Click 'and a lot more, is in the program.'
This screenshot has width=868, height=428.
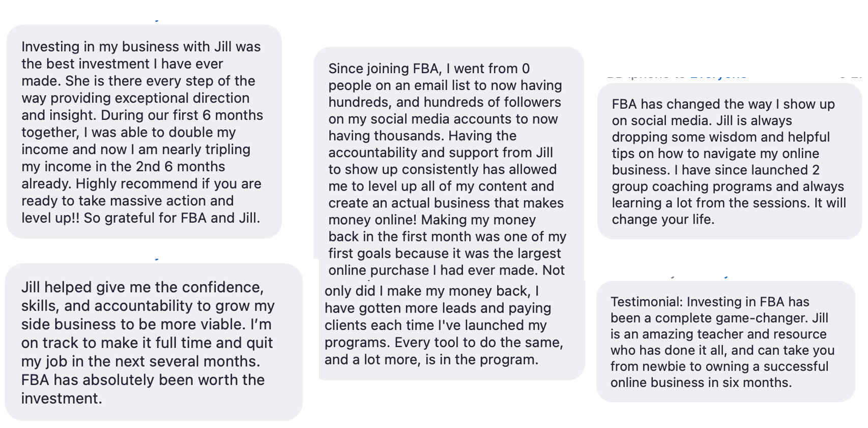[431, 360]
